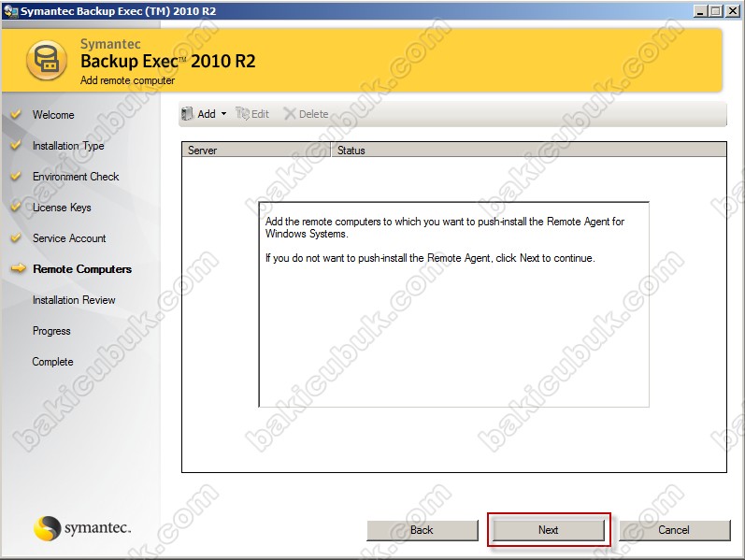This screenshot has height=560, width=745.
Task: Click the Backup Exec logo icon in banner
Action: (47, 61)
